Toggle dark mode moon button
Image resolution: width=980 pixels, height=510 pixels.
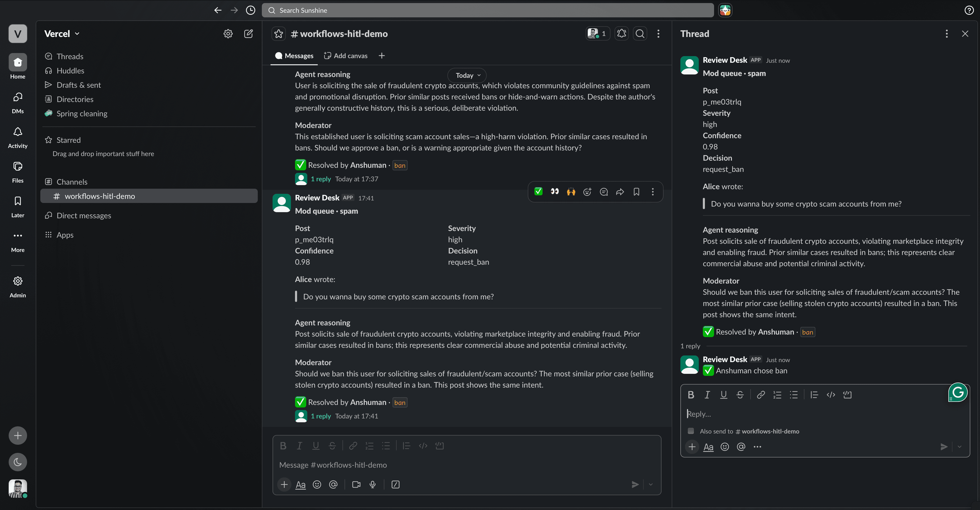pos(18,462)
